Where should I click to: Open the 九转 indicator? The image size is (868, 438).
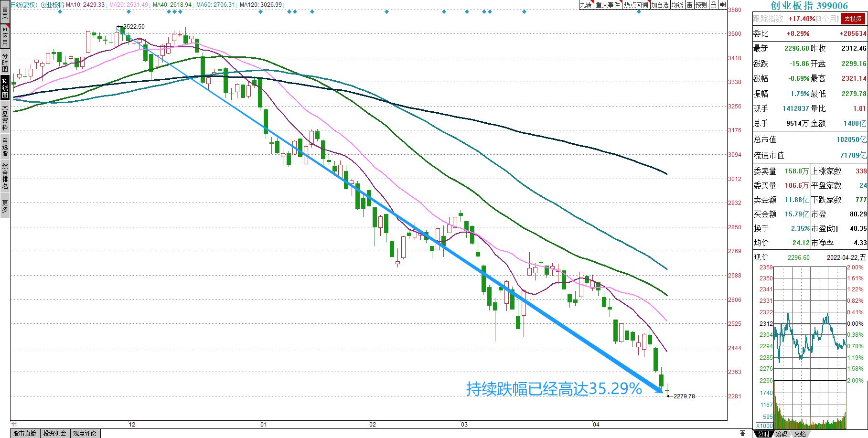click(586, 5)
